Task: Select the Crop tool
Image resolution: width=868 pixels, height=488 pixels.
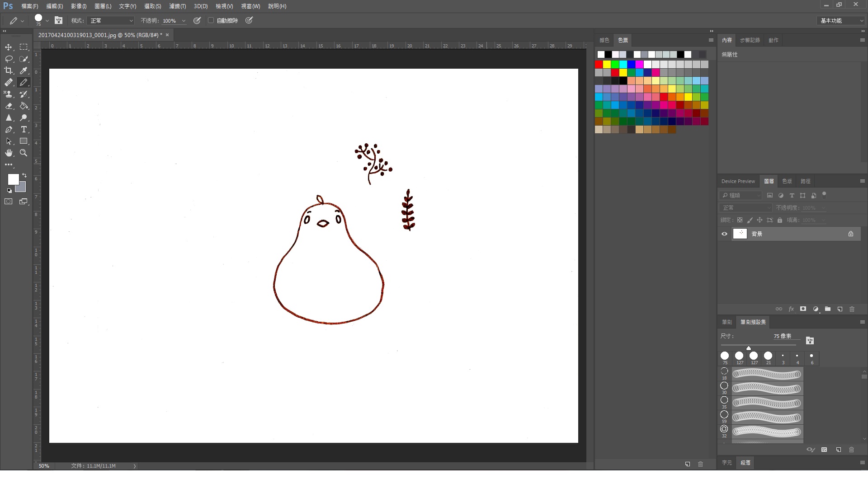Action: tap(9, 70)
